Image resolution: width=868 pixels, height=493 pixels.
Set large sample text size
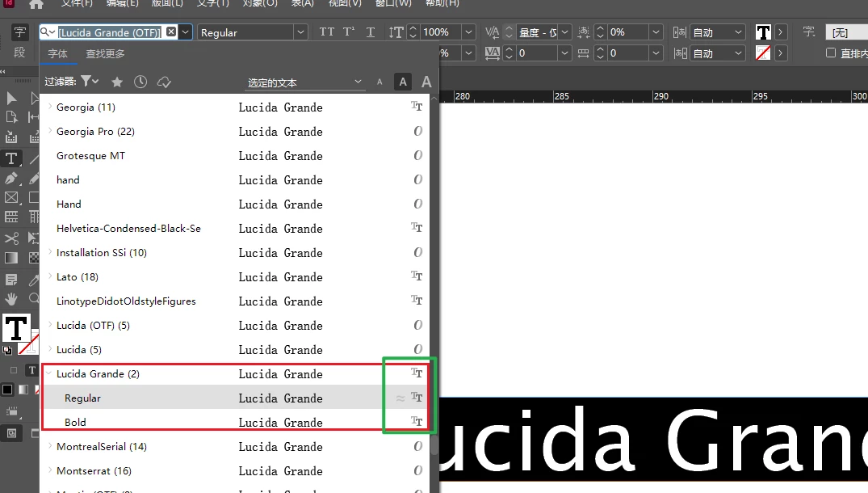click(426, 82)
